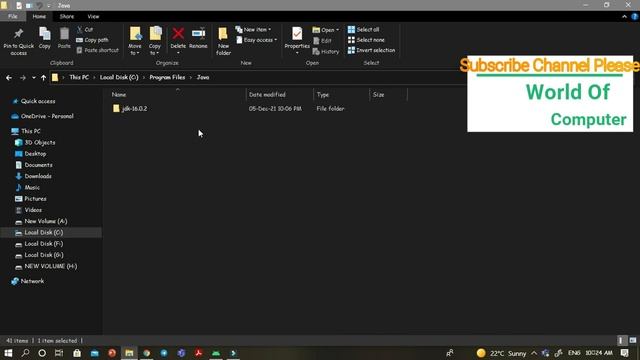This screenshot has width=640, height=360.
Task: Open New Volume (A:) drive
Action: click(41, 221)
